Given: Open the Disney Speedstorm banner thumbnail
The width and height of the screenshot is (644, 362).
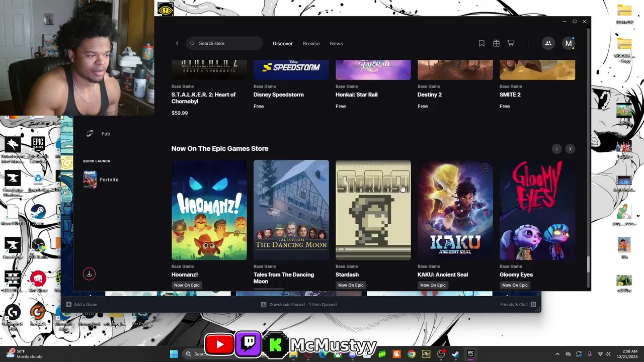Looking at the screenshot, I should [291, 70].
